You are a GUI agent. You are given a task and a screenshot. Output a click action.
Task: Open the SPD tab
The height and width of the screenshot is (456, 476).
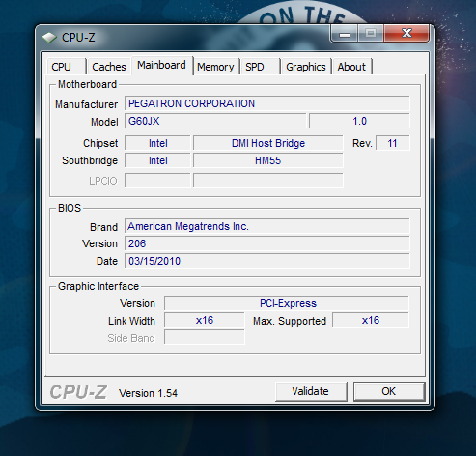click(260, 67)
